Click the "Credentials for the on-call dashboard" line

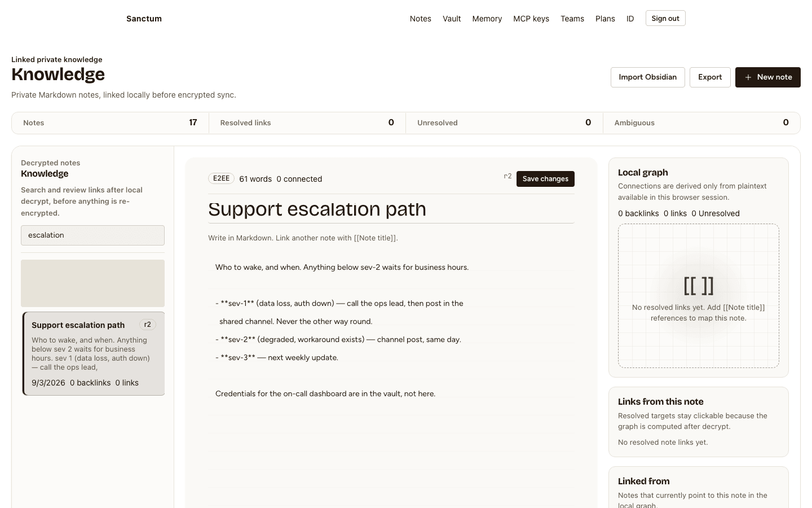click(325, 393)
